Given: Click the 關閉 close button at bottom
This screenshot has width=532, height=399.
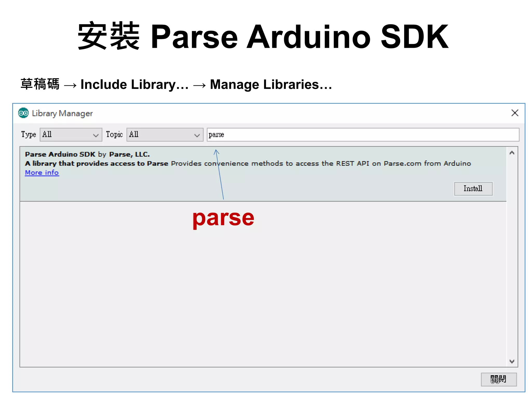Looking at the screenshot, I should (x=498, y=380).
